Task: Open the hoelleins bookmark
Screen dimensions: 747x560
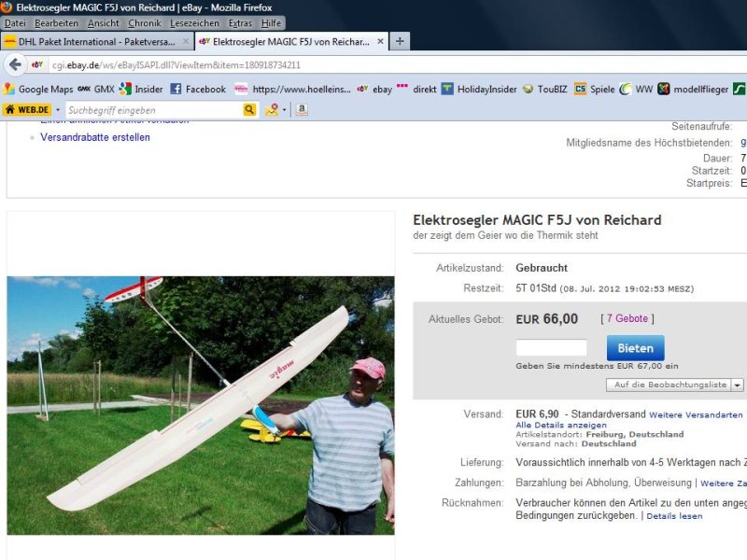Action: click(x=292, y=89)
